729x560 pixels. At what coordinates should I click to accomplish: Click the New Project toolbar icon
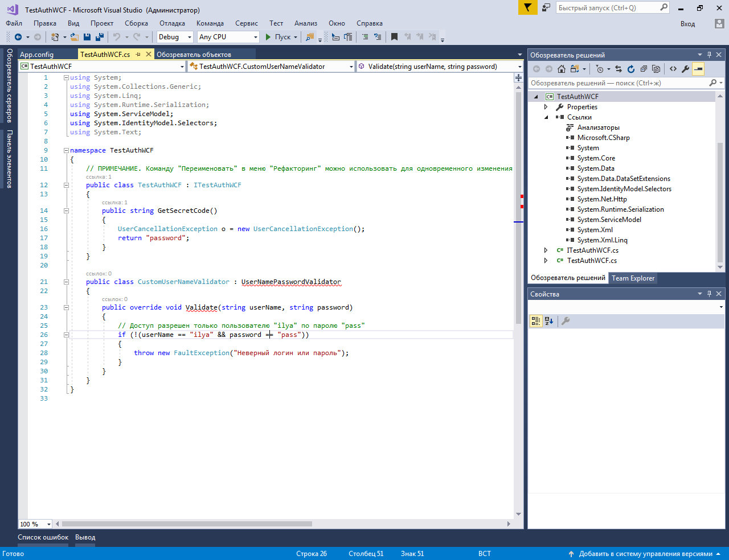click(55, 37)
